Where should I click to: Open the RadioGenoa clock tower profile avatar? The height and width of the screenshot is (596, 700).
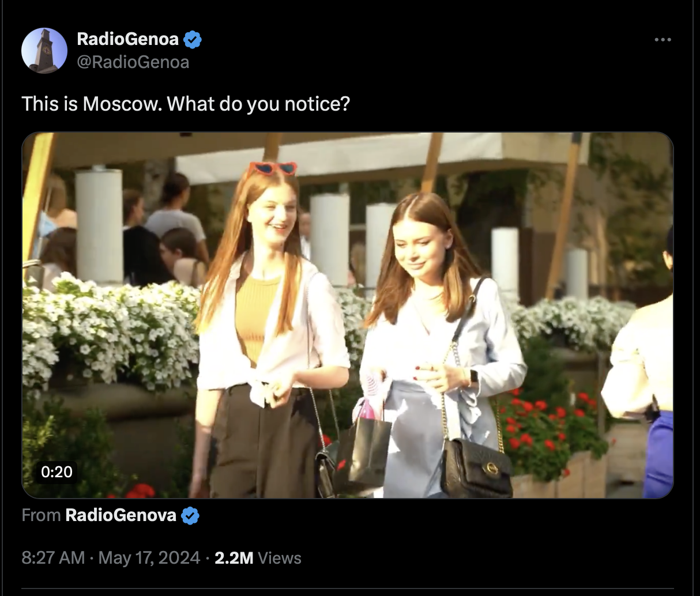pyautogui.click(x=44, y=51)
